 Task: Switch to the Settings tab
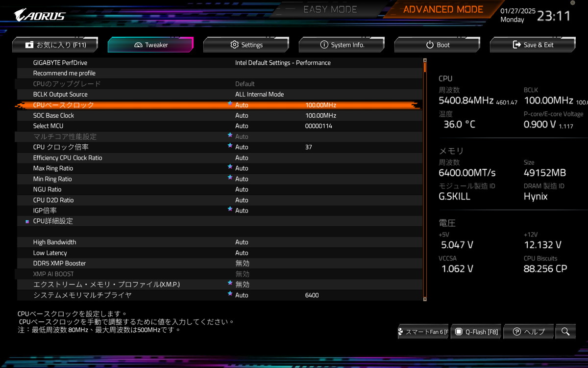pyautogui.click(x=246, y=45)
